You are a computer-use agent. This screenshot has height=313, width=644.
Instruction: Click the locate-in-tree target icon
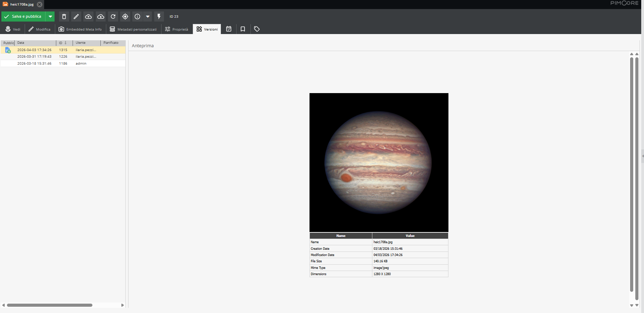(125, 17)
